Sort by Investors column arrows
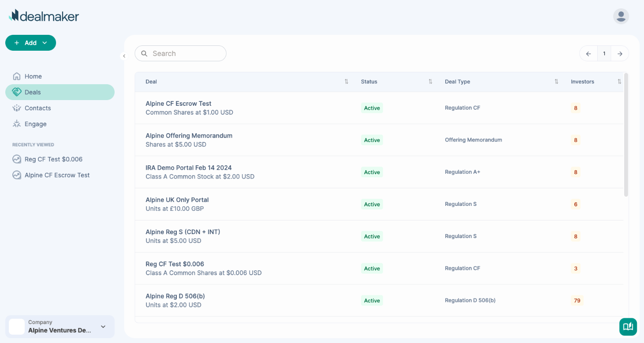Image resolution: width=644 pixels, height=343 pixels. [x=619, y=82]
